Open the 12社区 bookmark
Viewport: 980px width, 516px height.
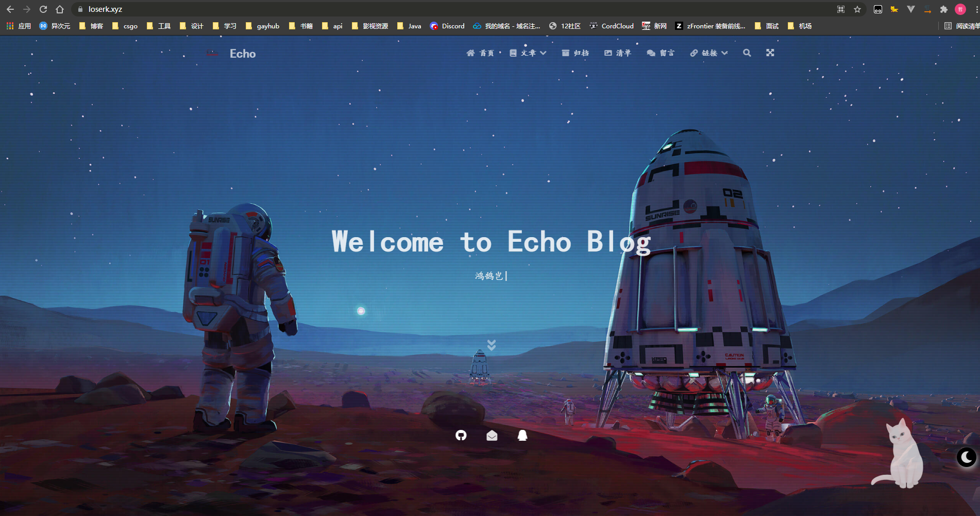coord(565,26)
